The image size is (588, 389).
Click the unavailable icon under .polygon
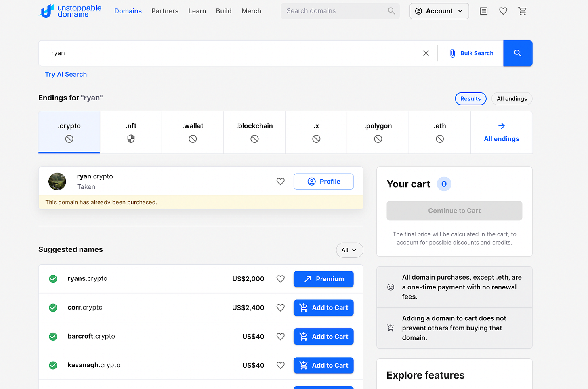[x=378, y=139]
